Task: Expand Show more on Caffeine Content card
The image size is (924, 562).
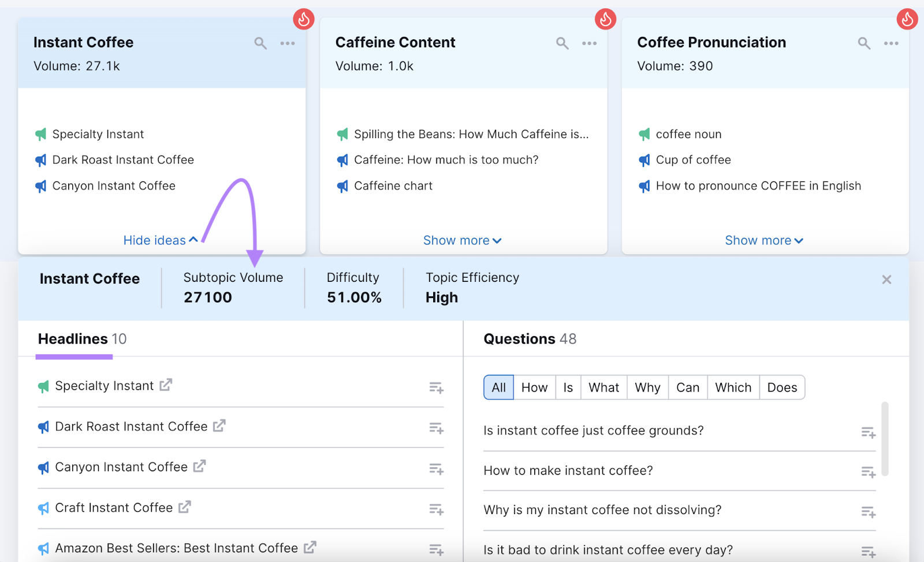Action: click(x=462, y=240)
